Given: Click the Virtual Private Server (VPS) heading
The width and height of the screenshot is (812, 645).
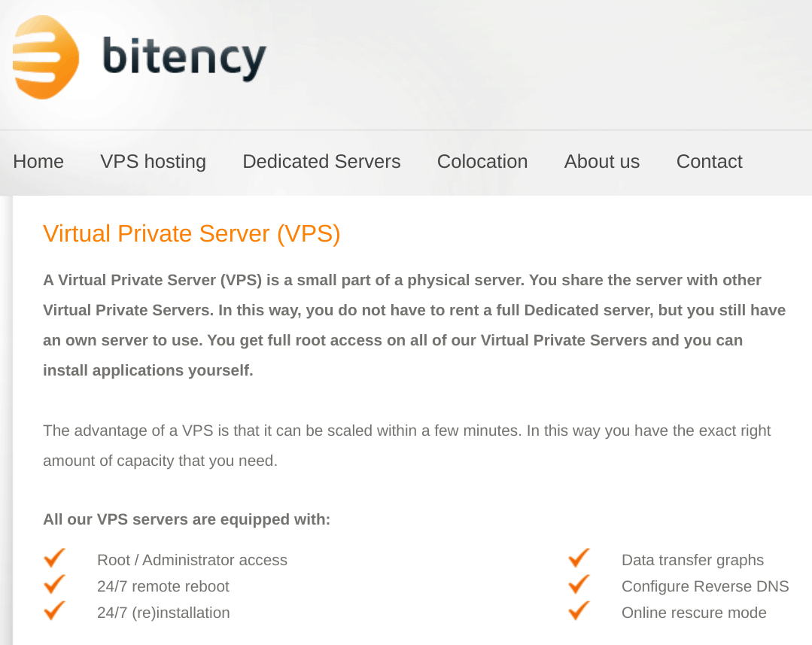Looking at the screenshot, I should (192, 234).
